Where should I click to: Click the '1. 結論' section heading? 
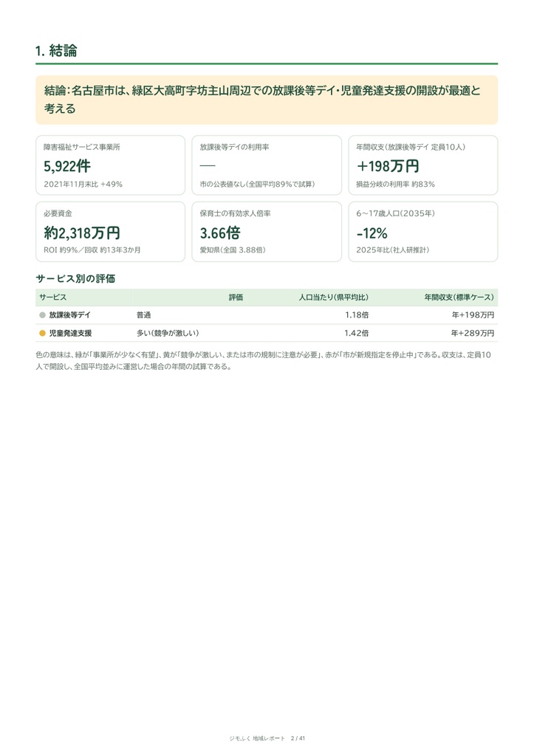[x=56, y=51]
